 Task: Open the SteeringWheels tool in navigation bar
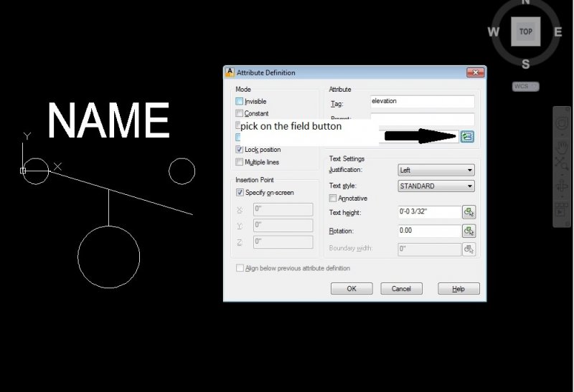(563, 123)
